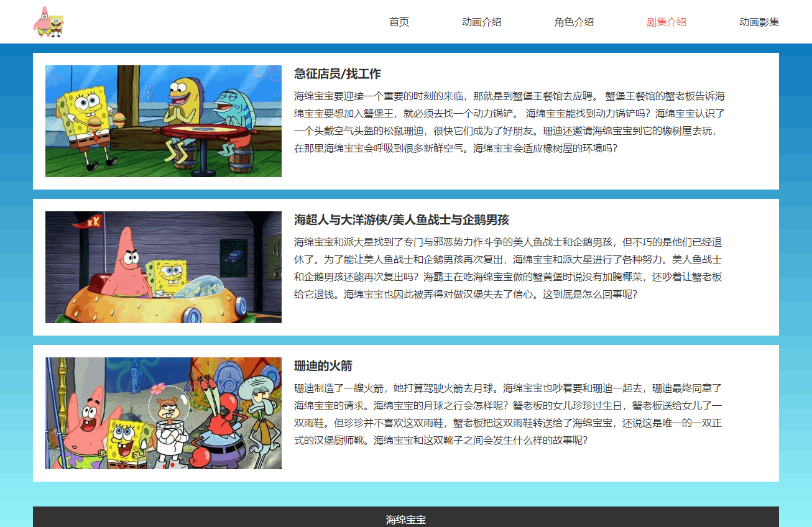Select the 剧集介绍 nav item
The width and height of the screenshot is (812, 527).
pos(667,22)
